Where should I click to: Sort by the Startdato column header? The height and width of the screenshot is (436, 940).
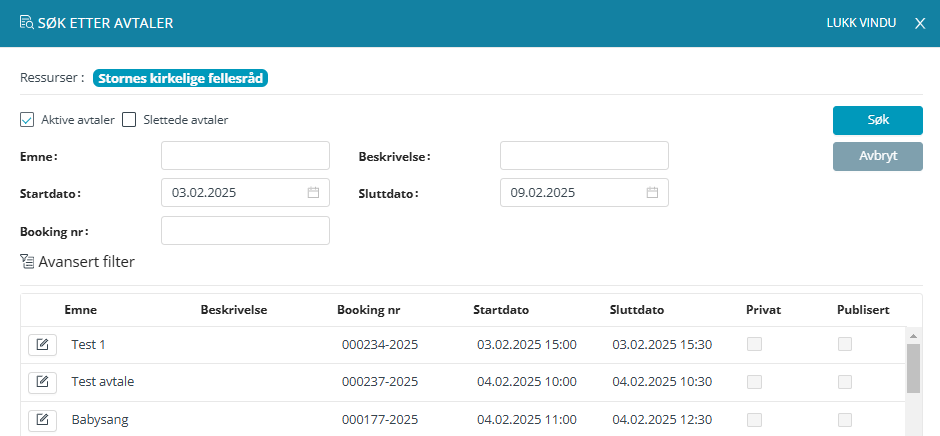501,310
